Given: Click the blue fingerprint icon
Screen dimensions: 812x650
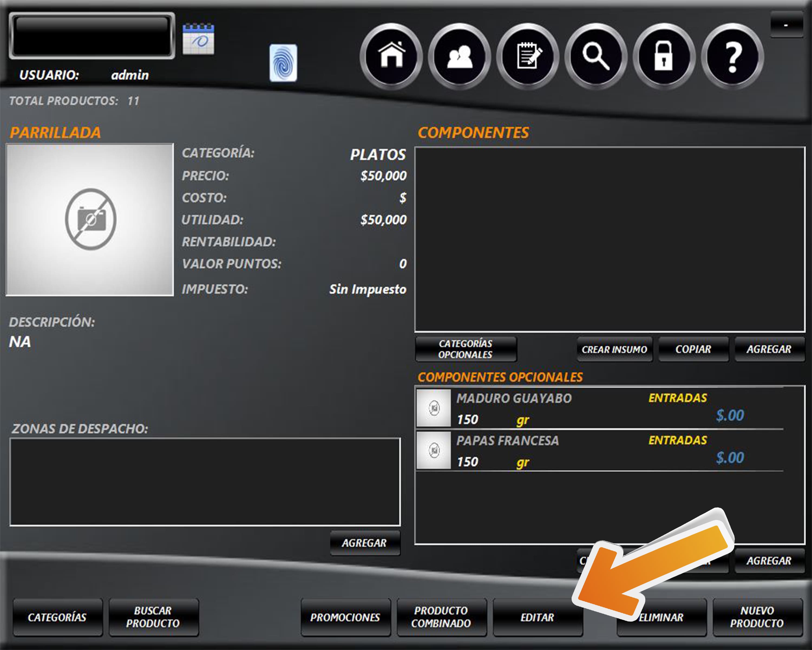Looking at the screenshot, I should pyautogui.click(x=283, y=63).
